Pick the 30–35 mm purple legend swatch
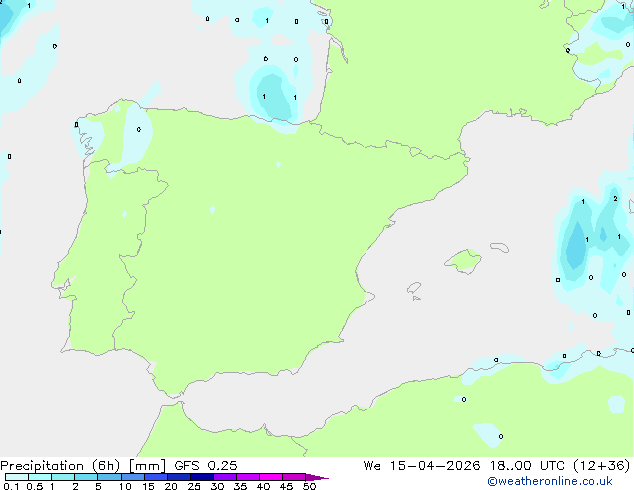Image resolution: width=634 pixels, height=490 pixels. (225, 477)
